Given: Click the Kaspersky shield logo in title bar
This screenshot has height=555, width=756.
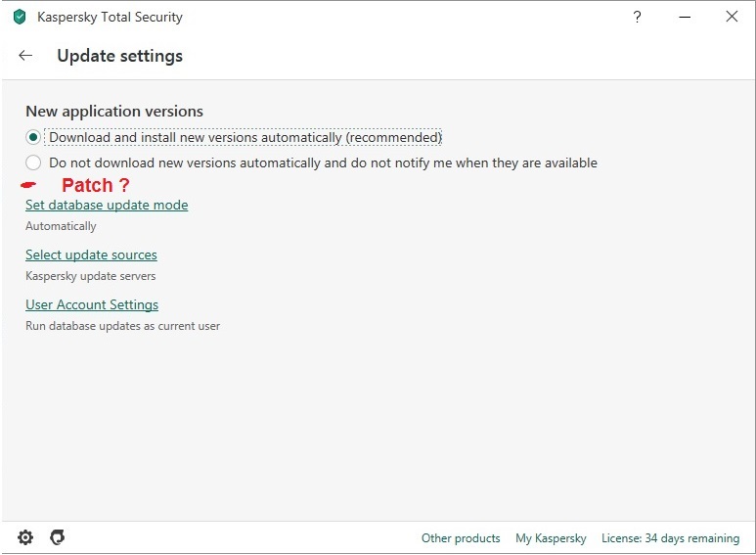Looking at the screenshot, I should (20, 17).
